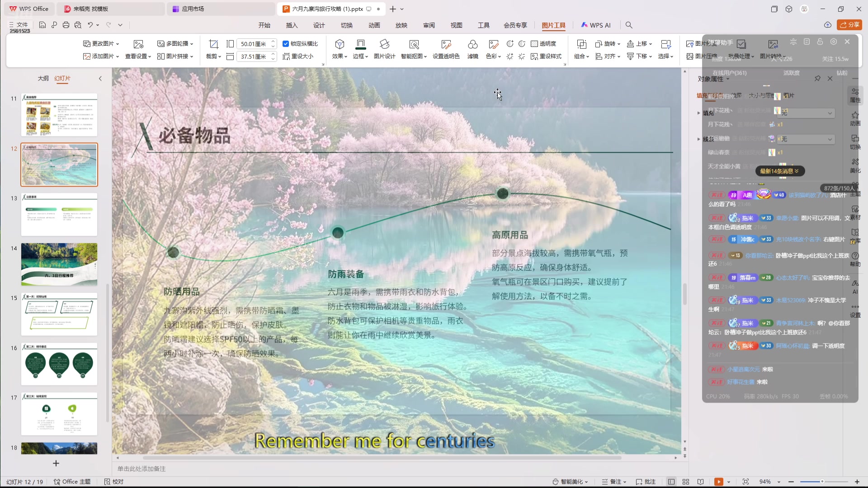This screenshot has width=868, height=488.
Task: Open Print Preview icon
Action: pos(78,25)
